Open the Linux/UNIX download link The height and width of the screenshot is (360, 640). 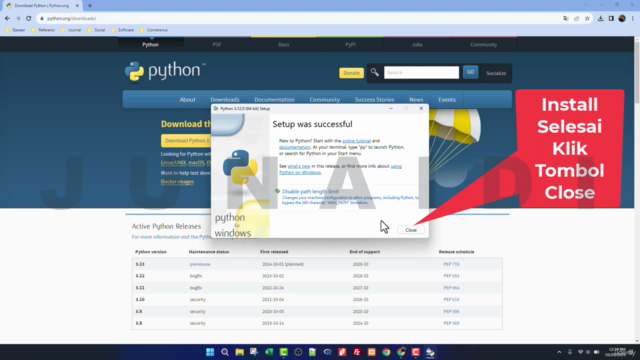click(173, 163)
